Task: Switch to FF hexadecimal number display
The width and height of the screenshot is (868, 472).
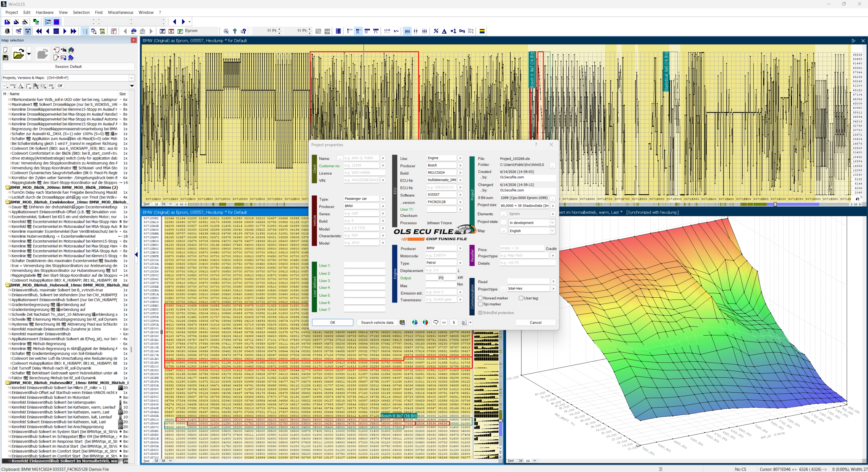Action: pyautogui.click(x=416, y=31)
